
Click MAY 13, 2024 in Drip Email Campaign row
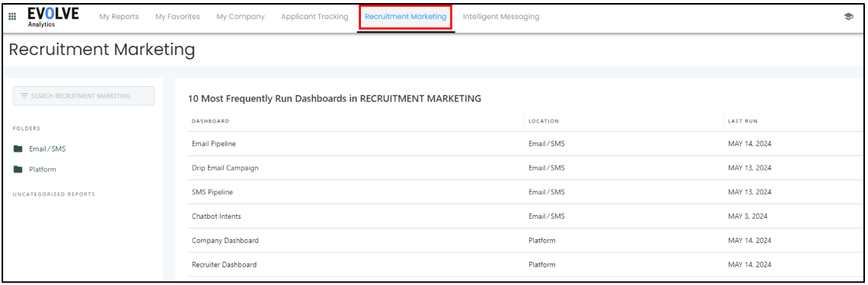click(749, 168)
